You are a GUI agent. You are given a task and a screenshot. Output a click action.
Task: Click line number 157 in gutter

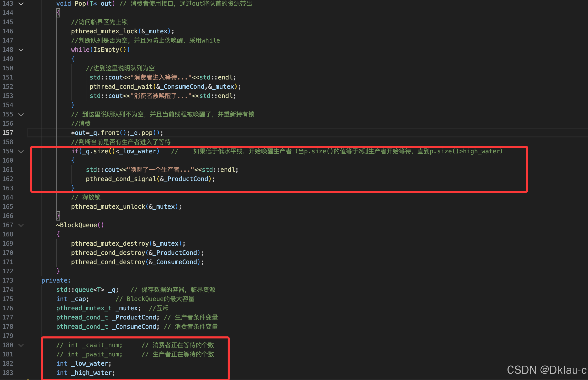(8, 133)
